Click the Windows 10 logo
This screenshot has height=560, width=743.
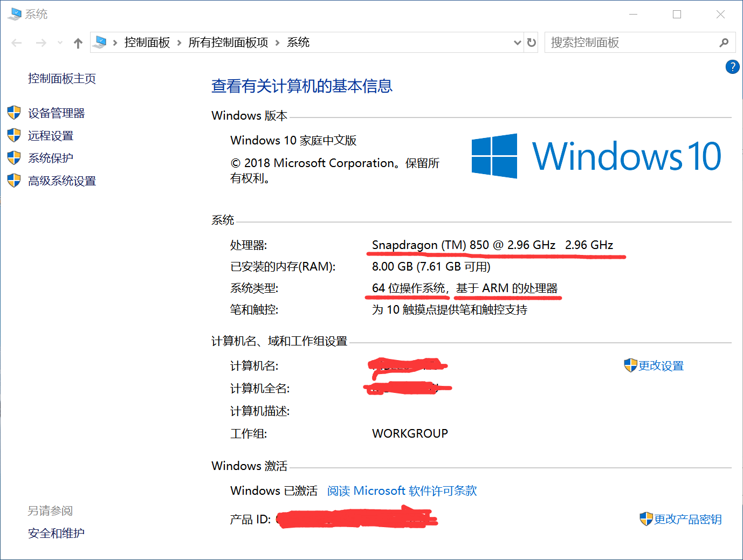596,156
